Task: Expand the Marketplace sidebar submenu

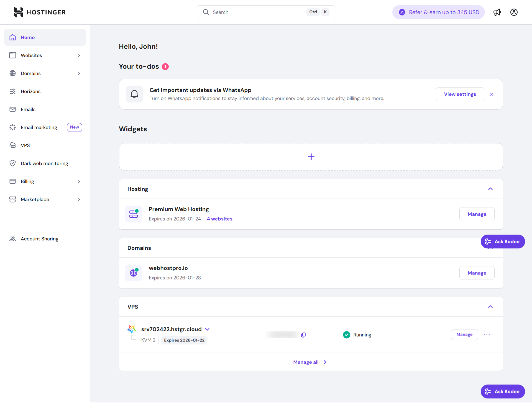Action: point(79,199)
